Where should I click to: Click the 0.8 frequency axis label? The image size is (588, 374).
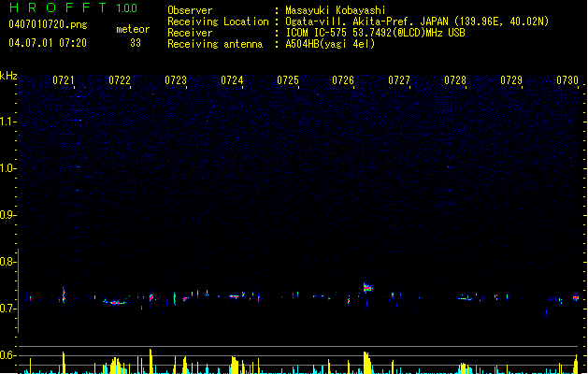[7, 262]
